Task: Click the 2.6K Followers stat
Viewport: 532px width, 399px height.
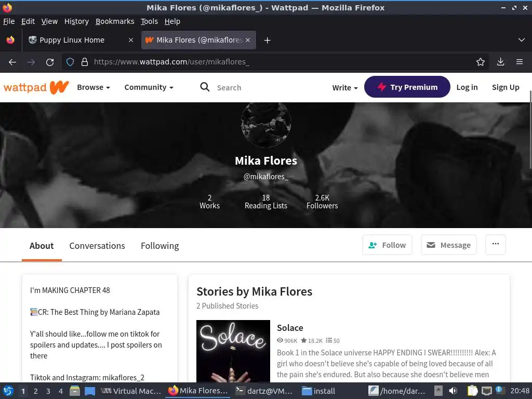Action: [322, 202]
